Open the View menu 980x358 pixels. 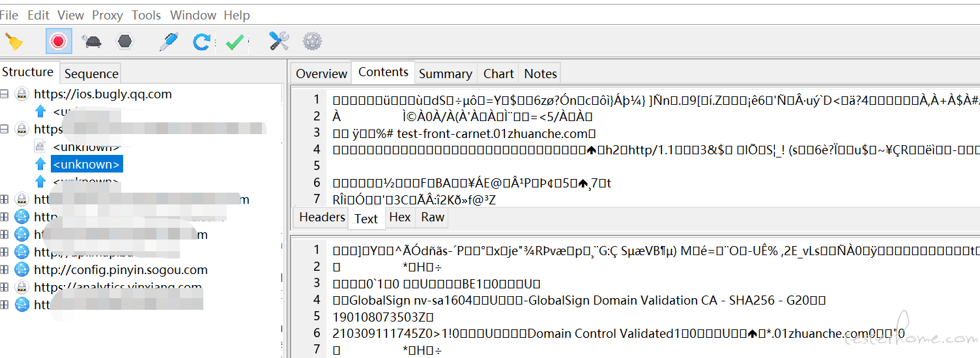[70, 15]
